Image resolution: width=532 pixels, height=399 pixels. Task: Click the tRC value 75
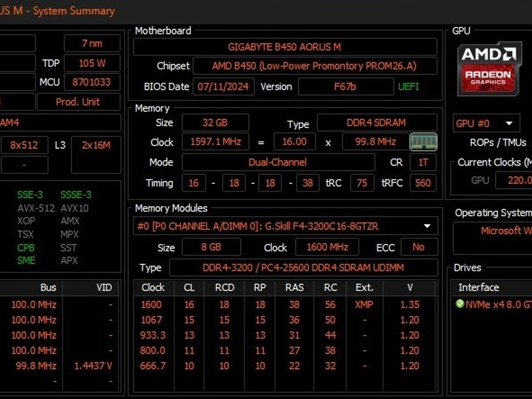click(x=362, y=183)
